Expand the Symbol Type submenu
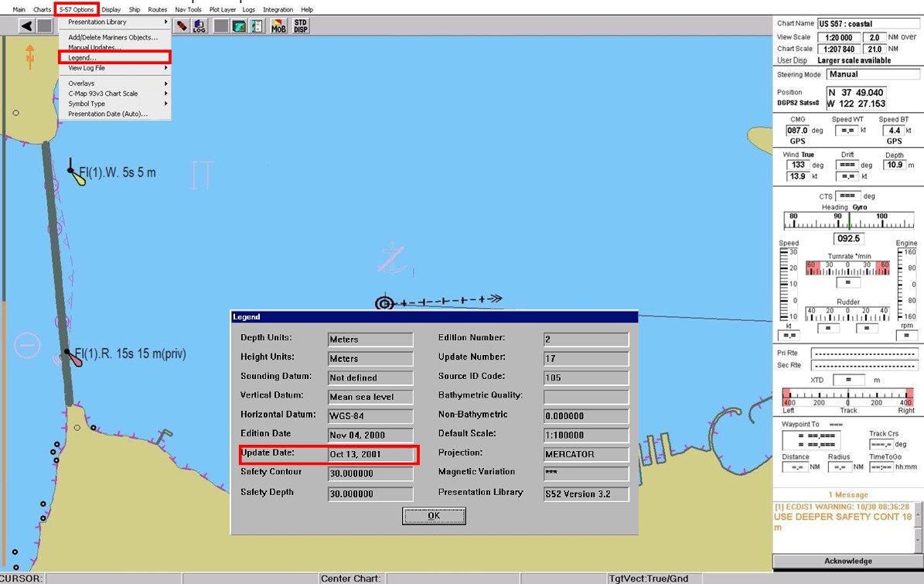Viewport: 924px width, 584px height. (116, 104)
